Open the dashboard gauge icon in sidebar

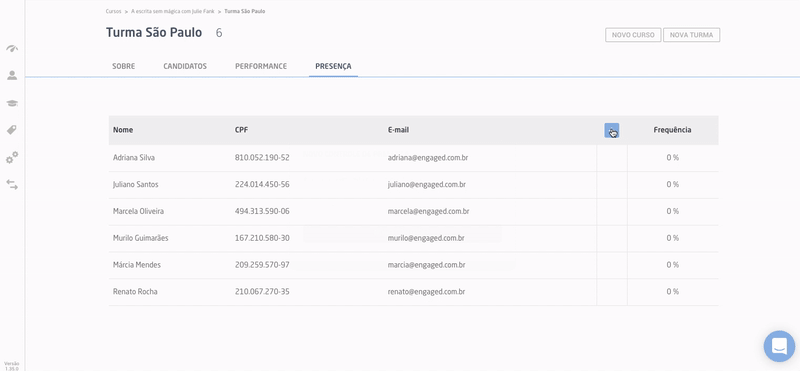click(x=12, y=48)
